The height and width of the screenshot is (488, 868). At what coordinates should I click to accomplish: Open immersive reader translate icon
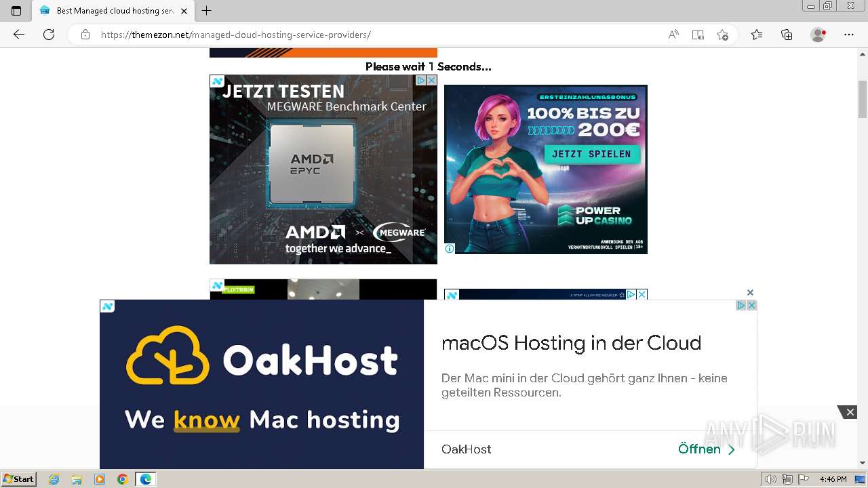[698, 35]
